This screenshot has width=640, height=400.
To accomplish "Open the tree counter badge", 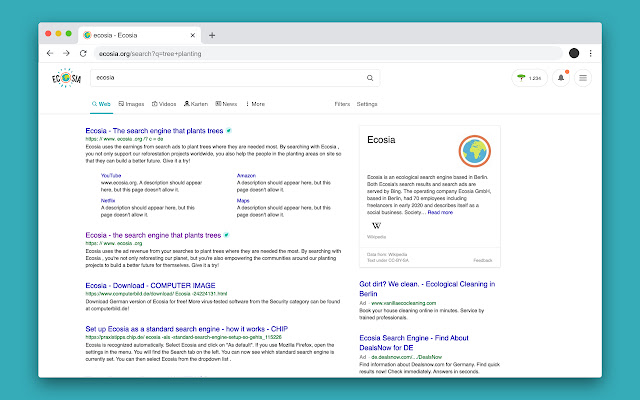I will tap(527, 78).
